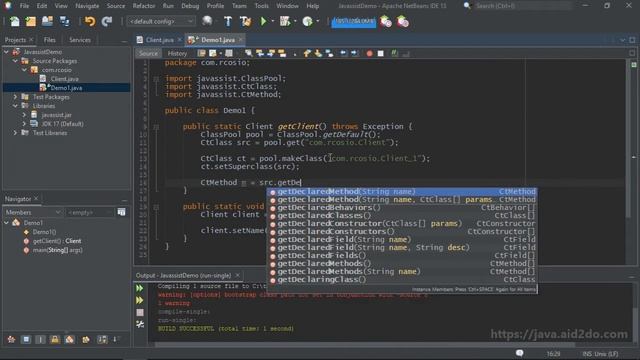Click the New File toolbar icon
This screenshot has height=360, width=640.
click(x=15, y=22)
